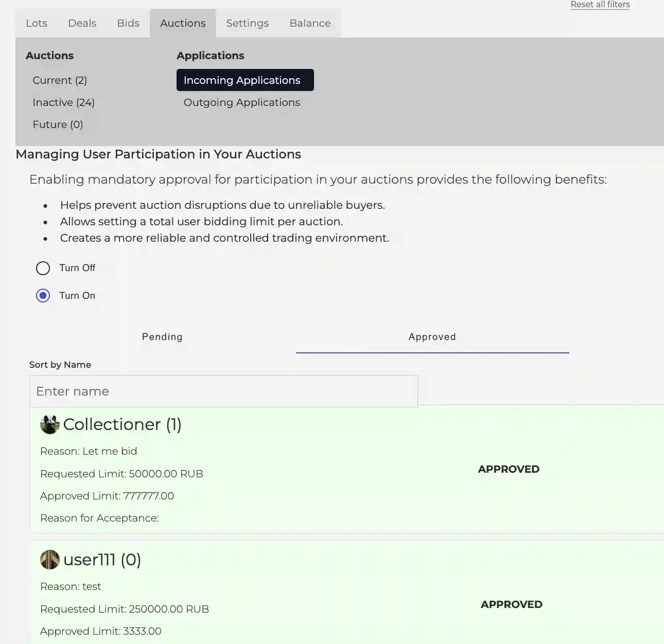
Task: Click Reset all filters link
Action: pos(600,5)
